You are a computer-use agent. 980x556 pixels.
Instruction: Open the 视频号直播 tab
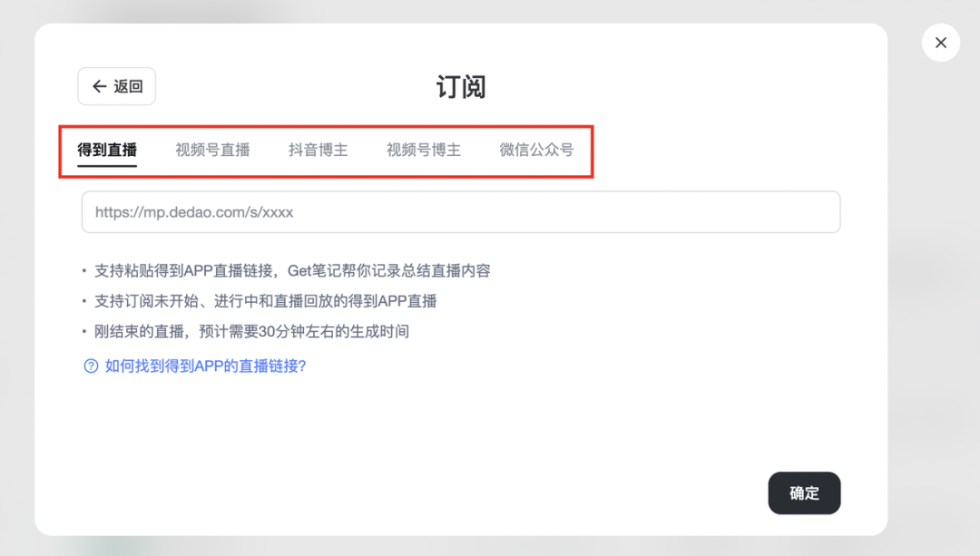[x=212, y=150]
